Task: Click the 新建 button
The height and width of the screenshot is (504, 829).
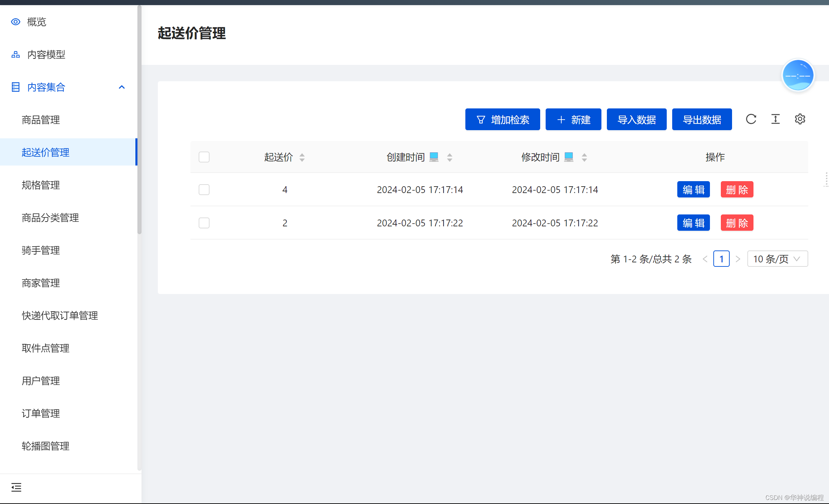Action: (x=573, y=120)
